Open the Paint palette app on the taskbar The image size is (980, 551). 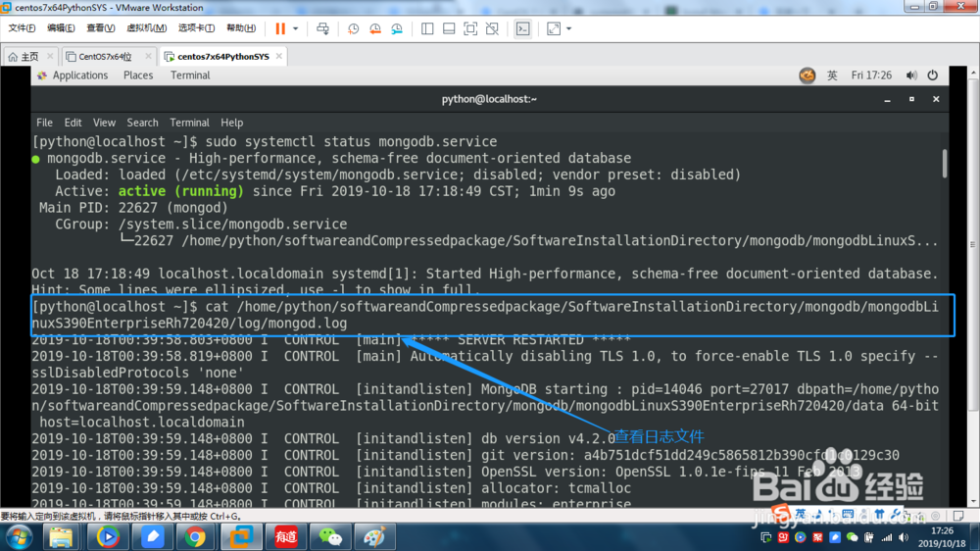(x=374, y=537)
